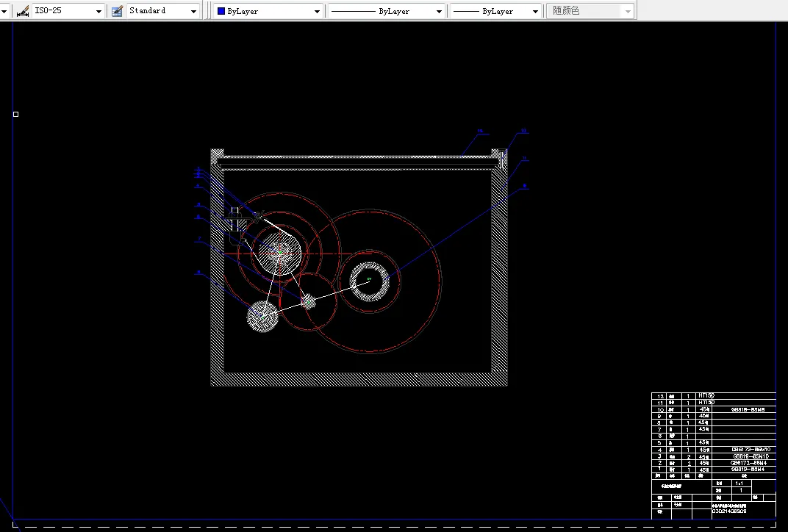Viewport: 788px width, 532px height.
Task: Click the blue selection grip square at left
Action: coord(15,114)
